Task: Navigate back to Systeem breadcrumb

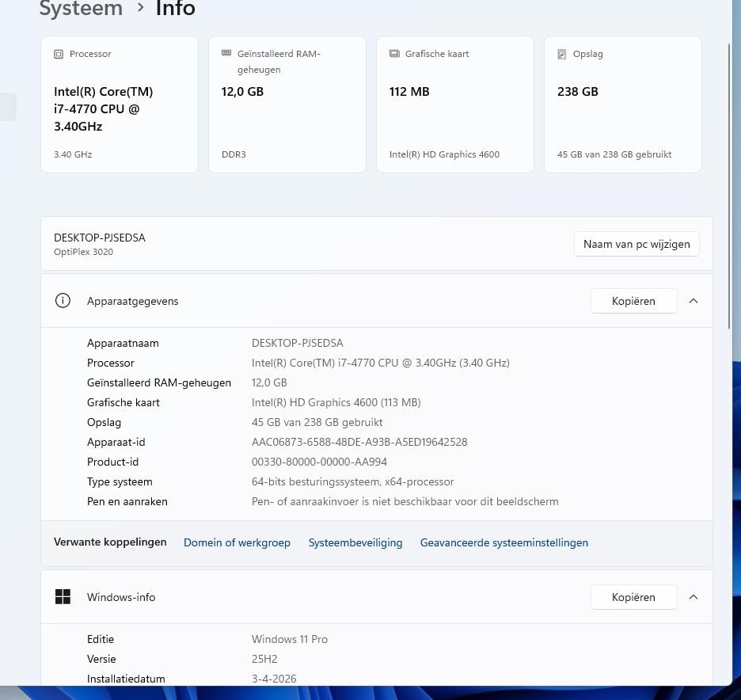Action: (x=81, y=10)
